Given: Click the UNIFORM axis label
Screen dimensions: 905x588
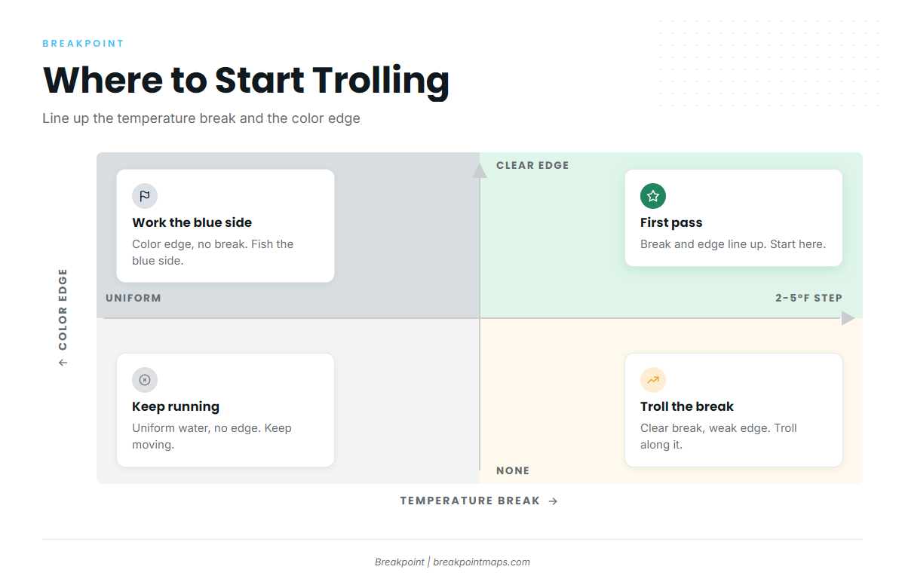Looking at the screenshot, I should [133, 298].
